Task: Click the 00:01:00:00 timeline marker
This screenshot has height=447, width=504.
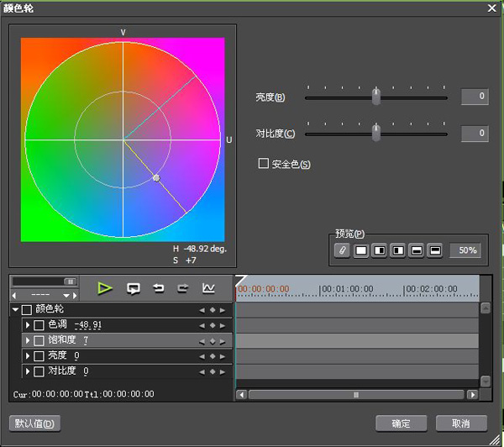Action: pos(347,289)
